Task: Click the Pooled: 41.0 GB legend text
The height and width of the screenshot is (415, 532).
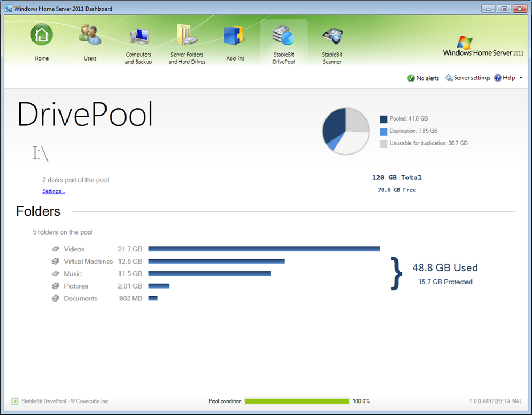Action: (x=409, y=119)
